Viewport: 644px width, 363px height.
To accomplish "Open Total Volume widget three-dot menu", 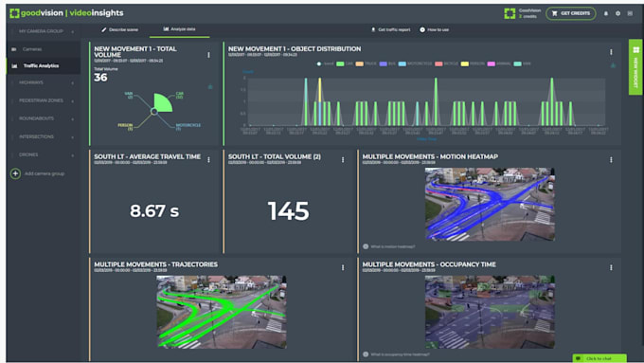I will point(208,55).
